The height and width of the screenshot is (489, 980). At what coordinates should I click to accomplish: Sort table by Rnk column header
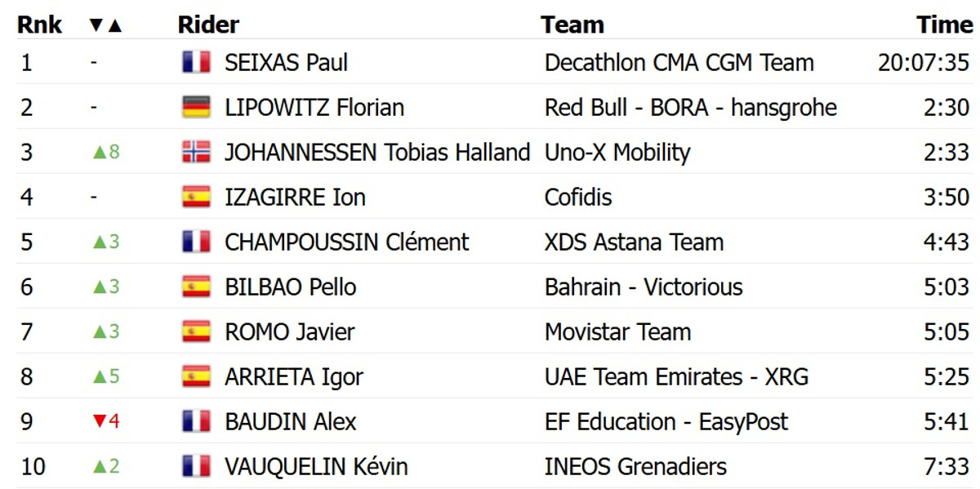pos(39,25)
